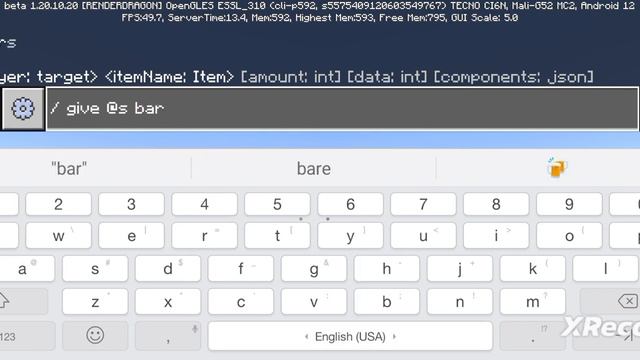Tap the r letter key
Viewport: 640px width, 360px height.
[204, 236]
